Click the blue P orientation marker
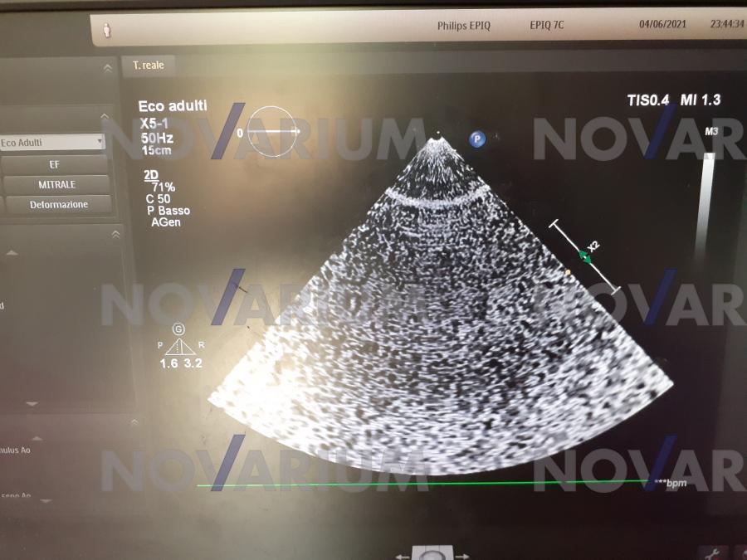Image resolution: width=747 pixels, height=560 pixels. coord(476,139)
